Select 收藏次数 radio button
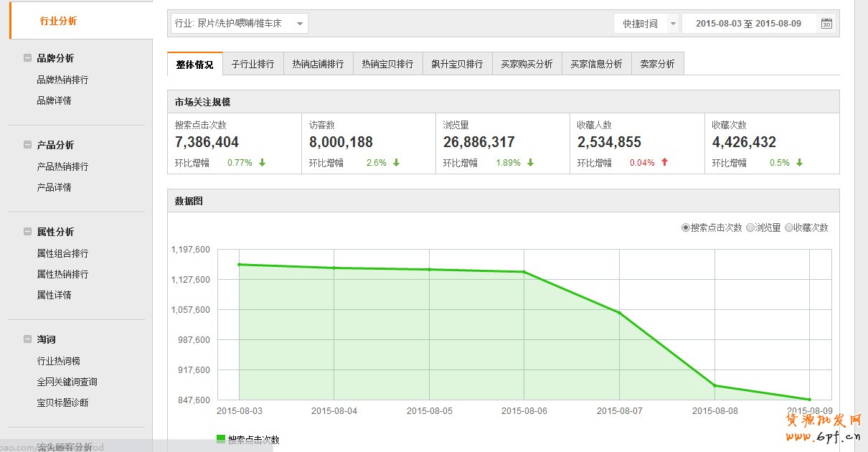The width and height of the screenshot is (868, 452). tap(789, 227)
